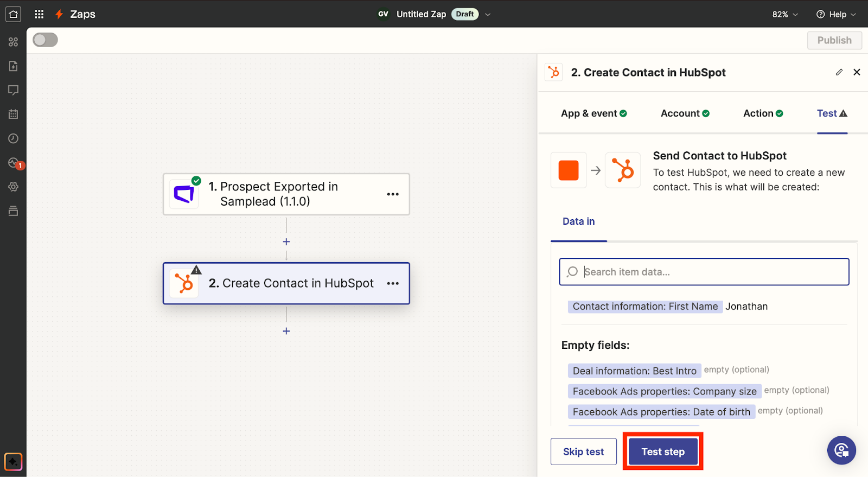Open the comments sidebar icon
Screen dimensions: 868x477
click(14, 90)
